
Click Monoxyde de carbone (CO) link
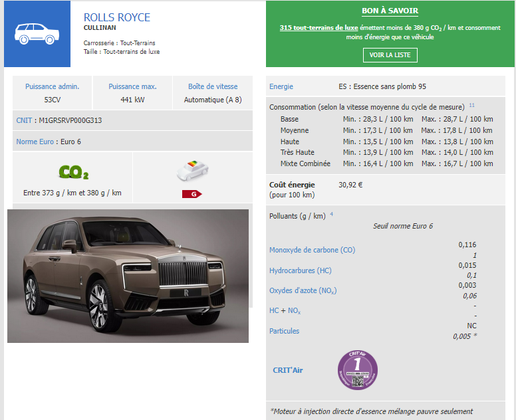click(313, 250)
